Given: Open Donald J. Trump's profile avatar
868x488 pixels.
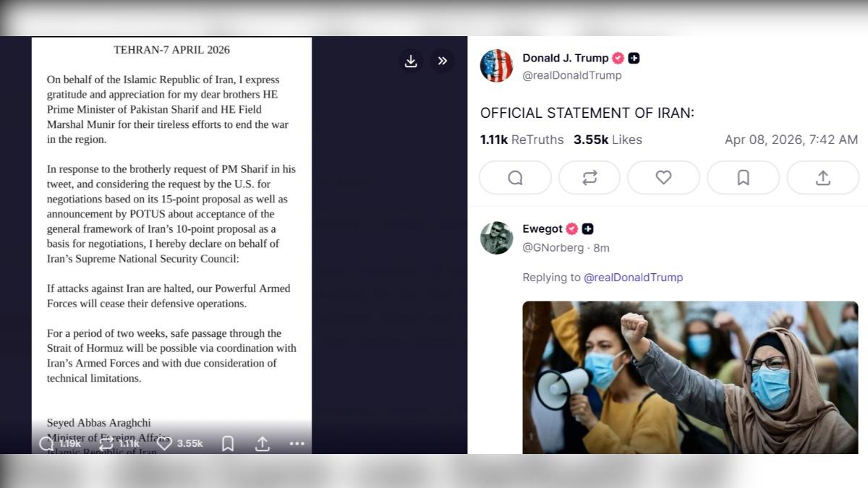Looking at the screenshot, I should point(496,66).
